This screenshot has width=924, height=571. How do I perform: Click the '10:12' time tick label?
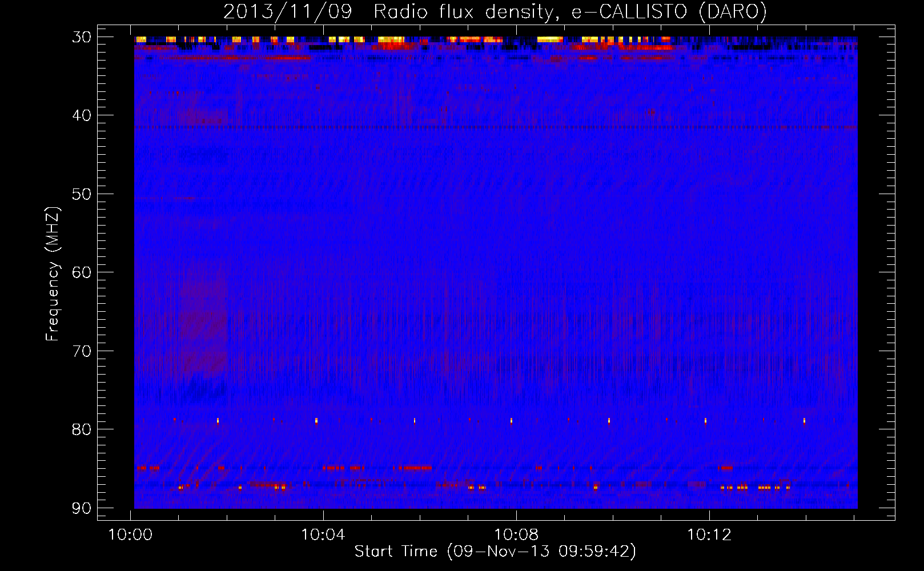pos(709,535)
